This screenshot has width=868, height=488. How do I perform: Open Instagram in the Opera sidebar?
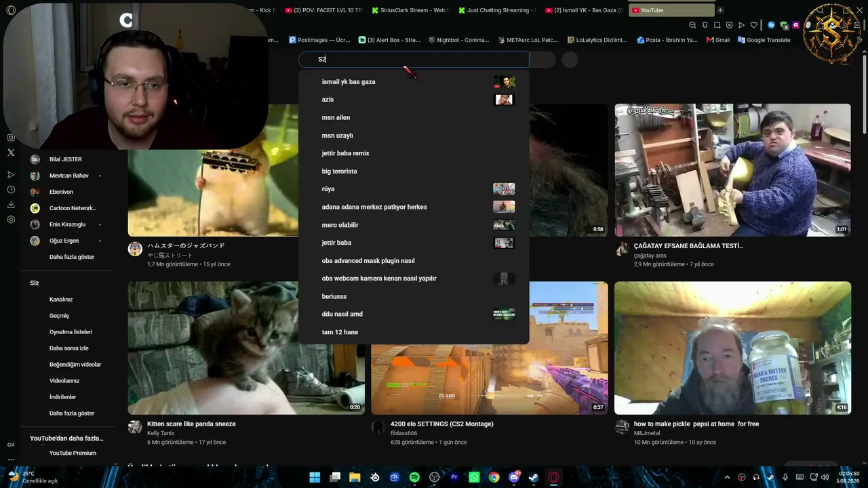pyautogui.click(x=11, y=138)
